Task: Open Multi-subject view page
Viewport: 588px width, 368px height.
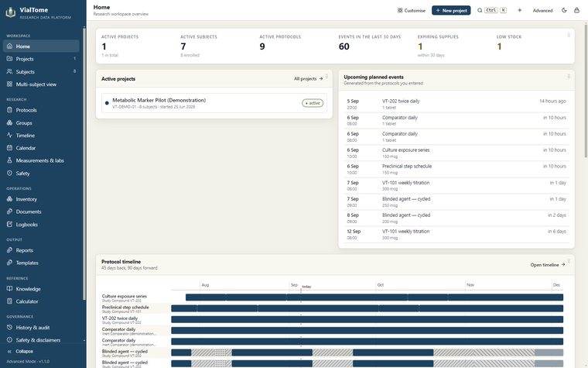Action: point(41,84)
